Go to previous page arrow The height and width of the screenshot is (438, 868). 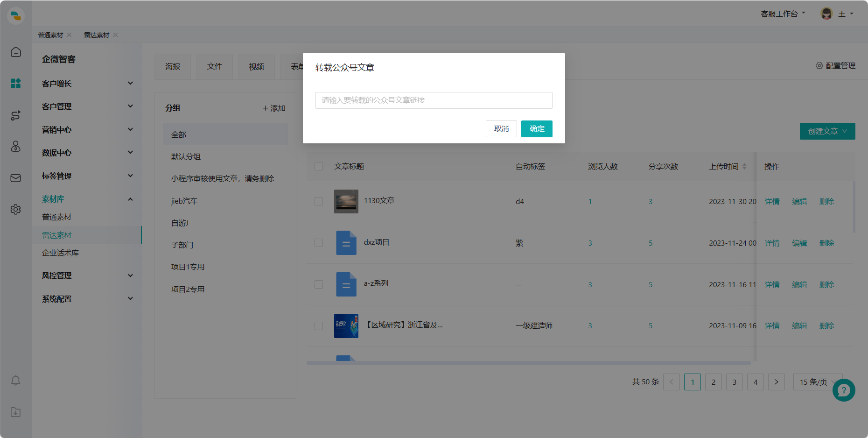tap(672, 382)
